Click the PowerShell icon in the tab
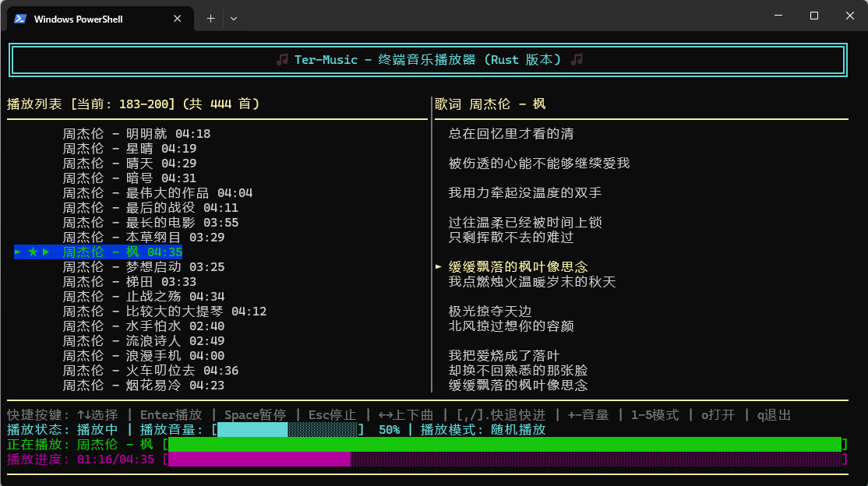This screenshot has width=868, height=486. coord(21,19)
